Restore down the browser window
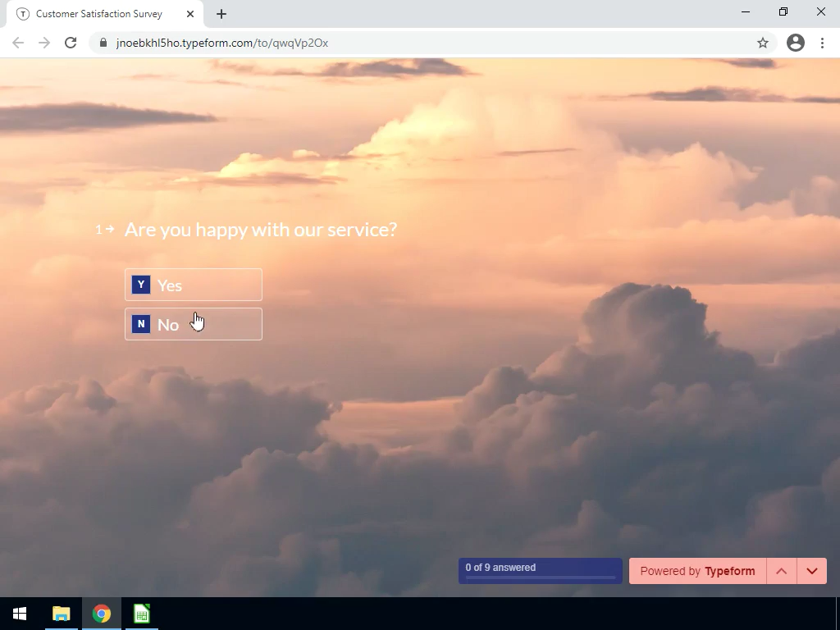The height and width of the screenshot is (630, 840). [x=783, y=11]
